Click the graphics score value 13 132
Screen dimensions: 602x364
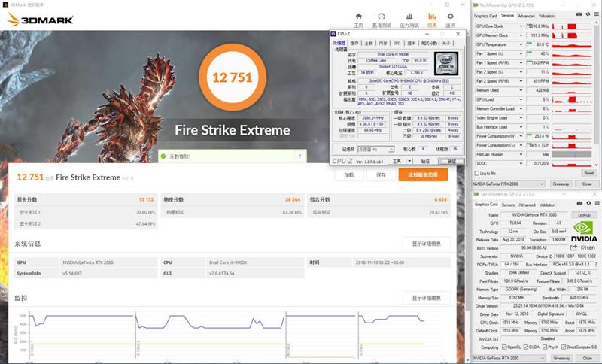point(146,199)
